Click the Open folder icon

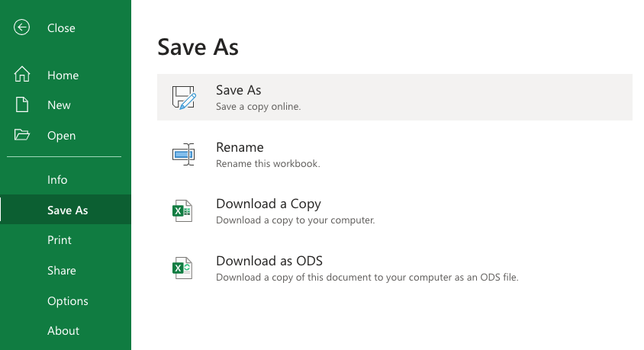coord(22,134)
